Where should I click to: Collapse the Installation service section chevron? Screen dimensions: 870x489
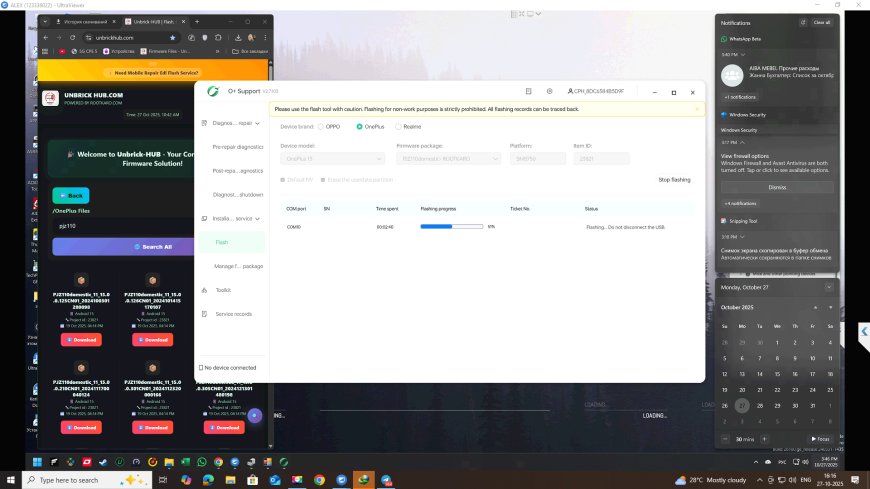[x=257, y=219]
